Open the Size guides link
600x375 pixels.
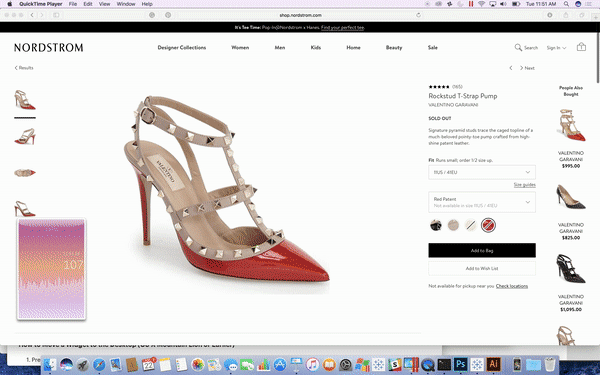(x=525, y=185)
